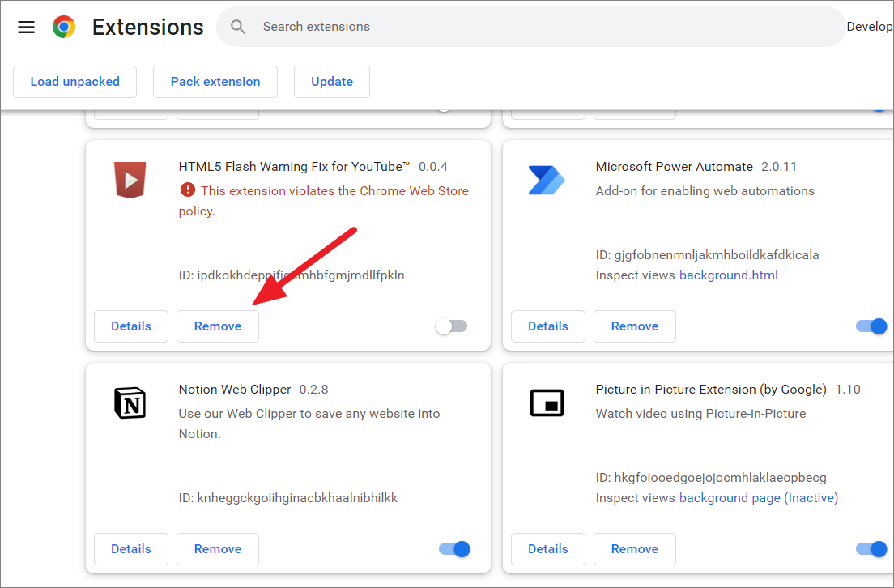The image size is (894, 588).
Task: Click the HTML5 Flash Warning Fix for YouTube title
Action: click(x=294, y=167)
